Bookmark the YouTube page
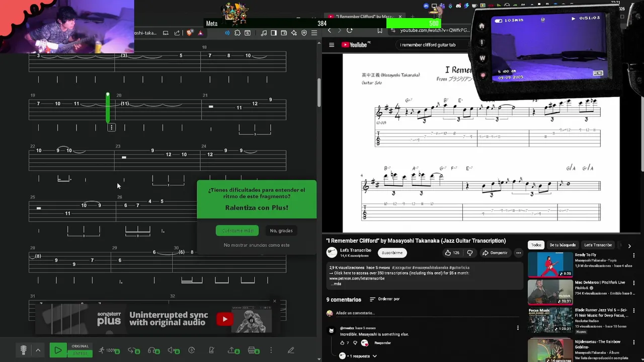This screenshot has height=362, width=644. [380, 30]
